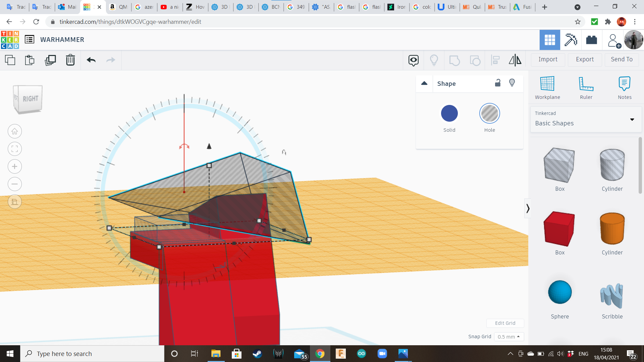Switch to the Amazon browser tab
This screenshot has height=362, width=644.
[x=118, y=7]
